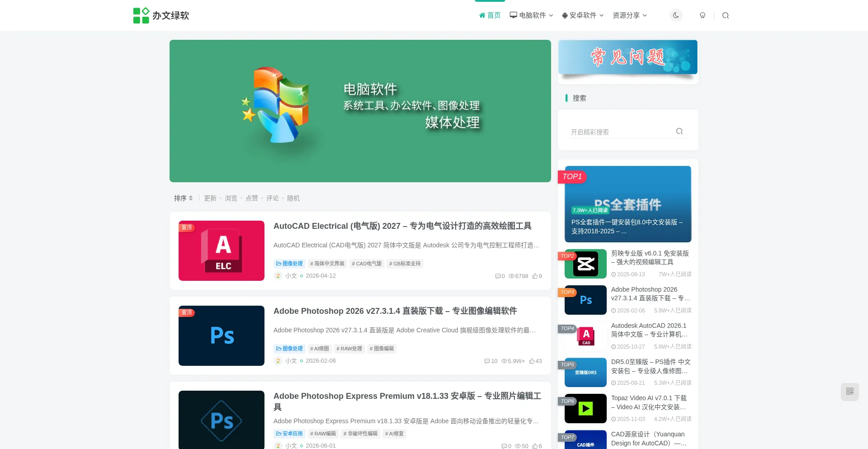The image size is (868, 449).
Task: Click the Topaz Video AI TOP6 icon
Action: (x=585, y=408)
